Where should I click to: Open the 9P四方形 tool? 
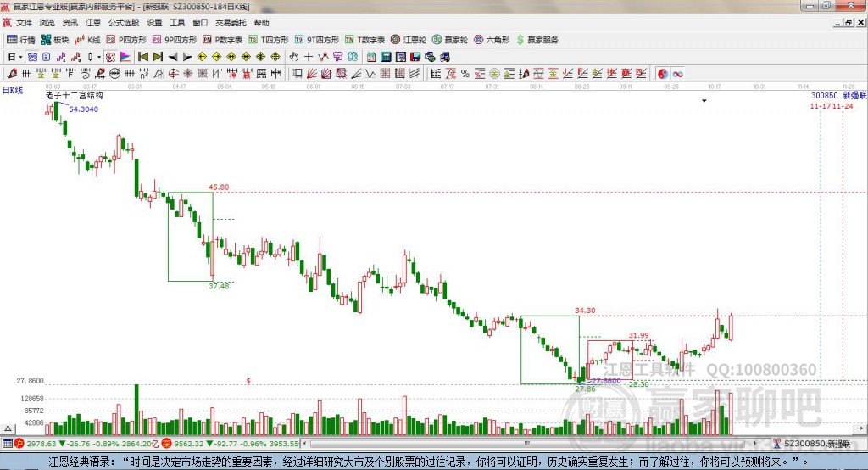[175, 40]
